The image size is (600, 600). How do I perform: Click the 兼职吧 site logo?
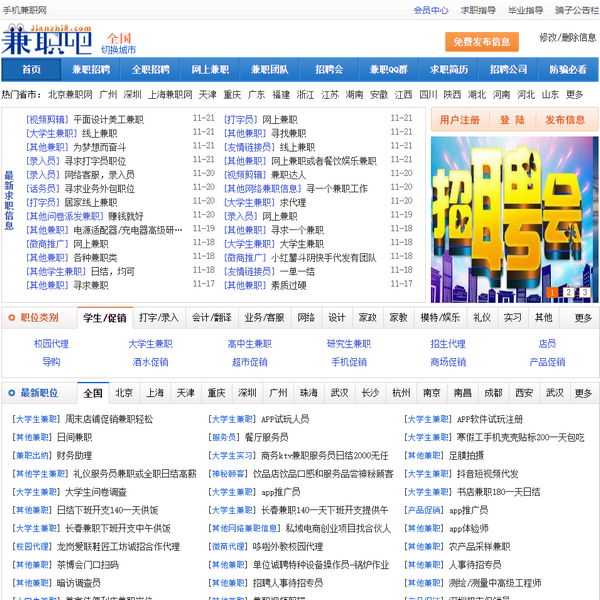click(47, 38)
